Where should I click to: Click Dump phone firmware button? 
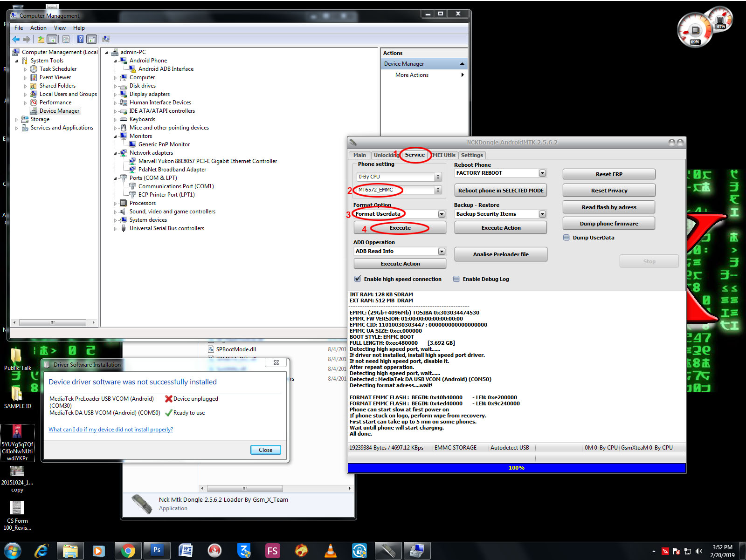609,224
